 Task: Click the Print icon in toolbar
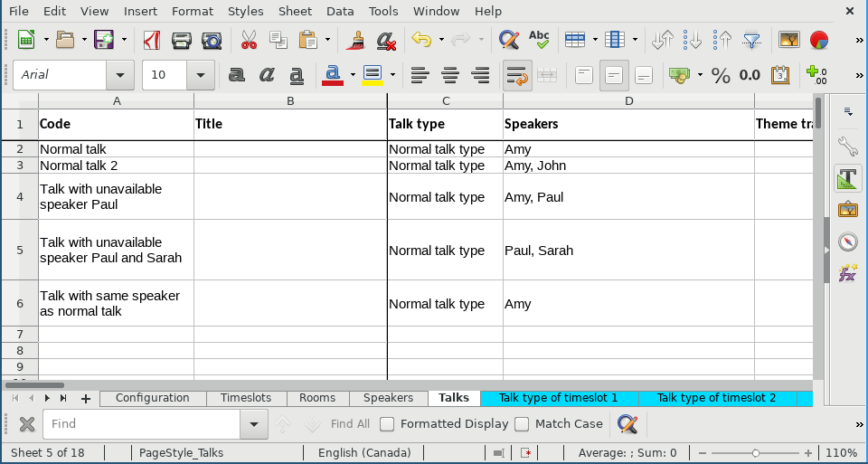click(182, 40)
